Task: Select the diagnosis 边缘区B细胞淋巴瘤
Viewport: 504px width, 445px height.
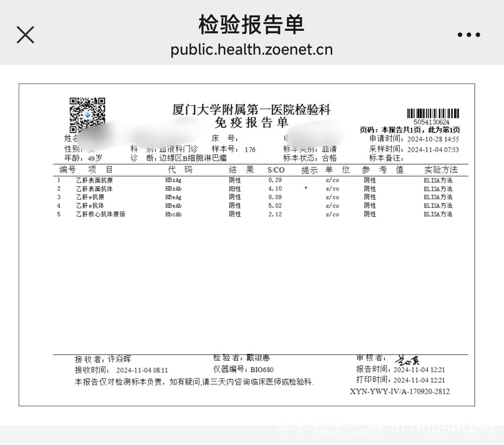Action: 193,158
